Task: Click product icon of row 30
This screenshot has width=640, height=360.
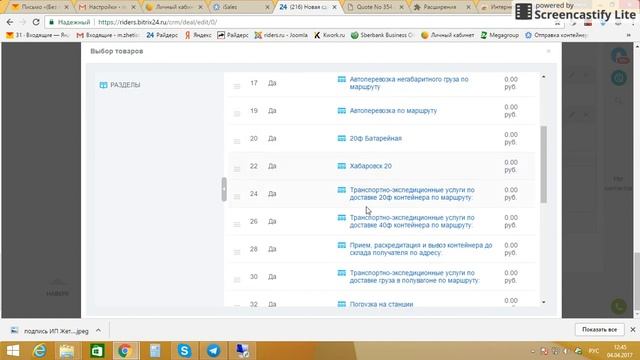Action: click(x=342, y=273)
